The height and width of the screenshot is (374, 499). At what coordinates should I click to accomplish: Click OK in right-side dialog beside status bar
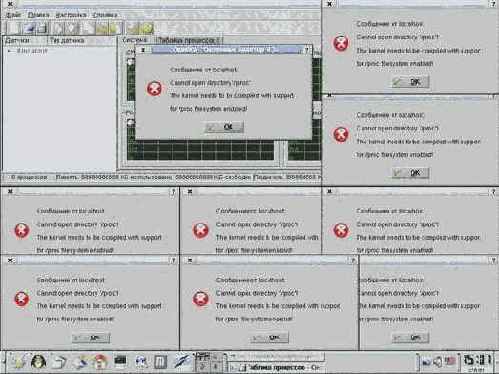click(410, 173)
